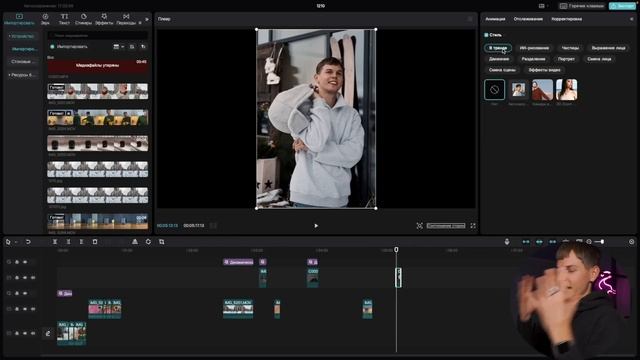
Task: Toggle visibility eye on top effect track
Action: point(25,262)
